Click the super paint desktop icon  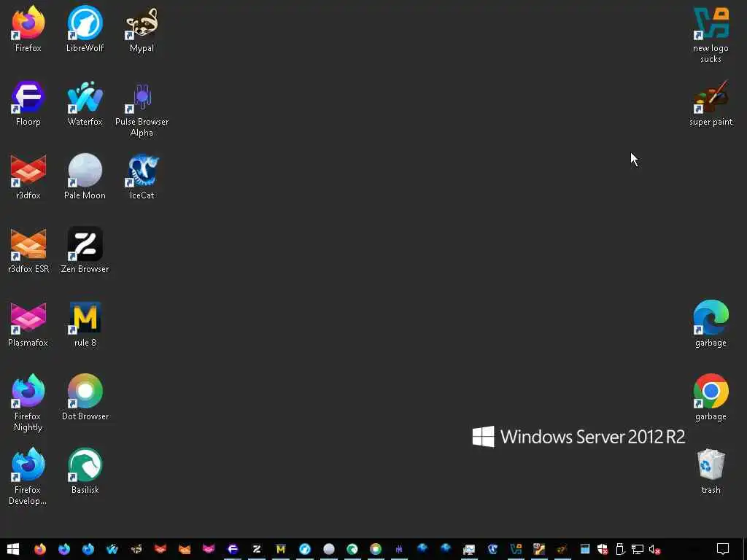pos(711,104)
